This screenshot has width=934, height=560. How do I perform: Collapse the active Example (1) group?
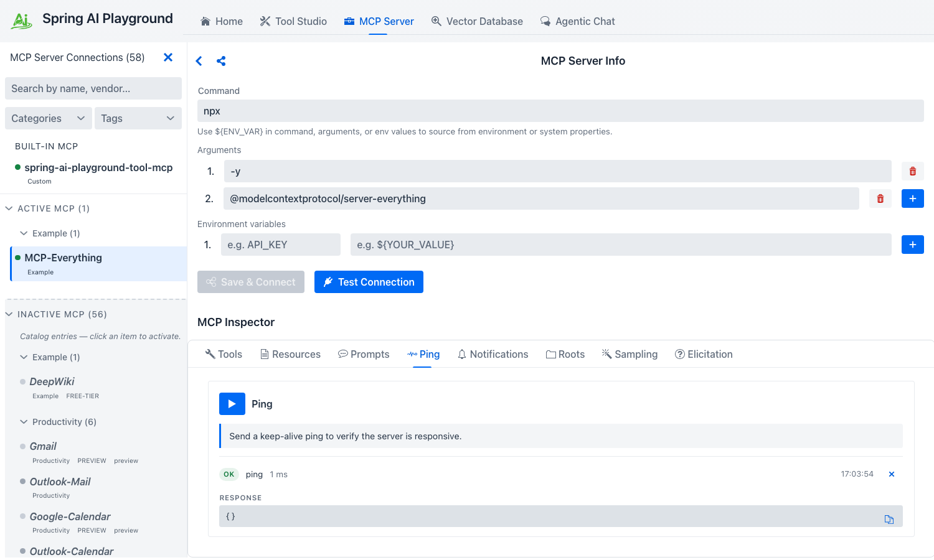[24, 233]
